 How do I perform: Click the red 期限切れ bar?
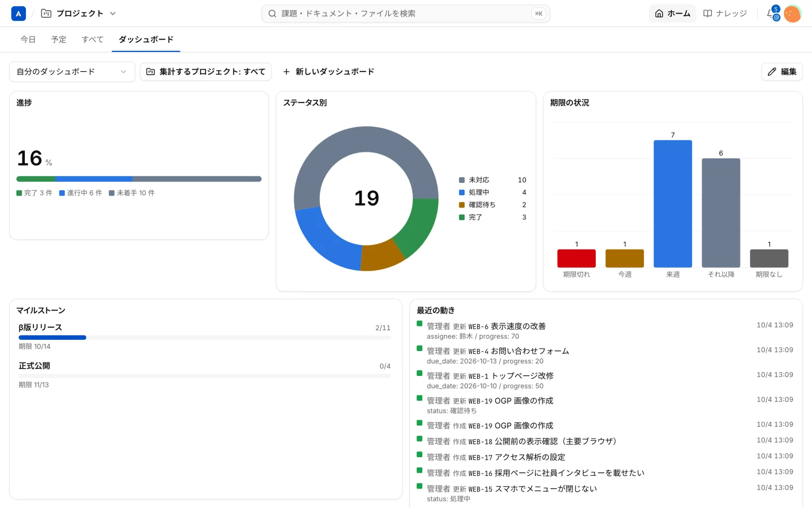[577, 258]
